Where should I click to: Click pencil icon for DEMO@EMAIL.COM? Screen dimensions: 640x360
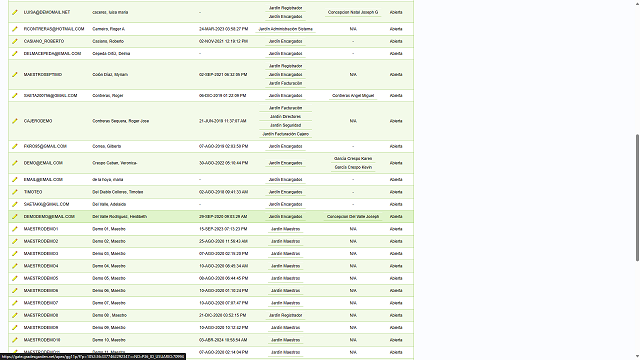tap(15, 163)
